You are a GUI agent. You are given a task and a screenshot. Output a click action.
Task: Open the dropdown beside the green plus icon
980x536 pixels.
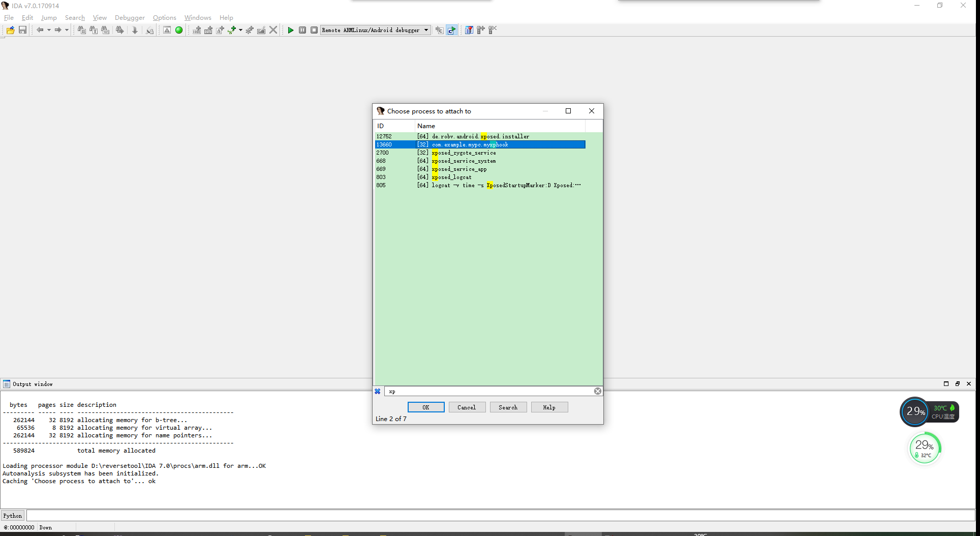click(x=240, y=30)
